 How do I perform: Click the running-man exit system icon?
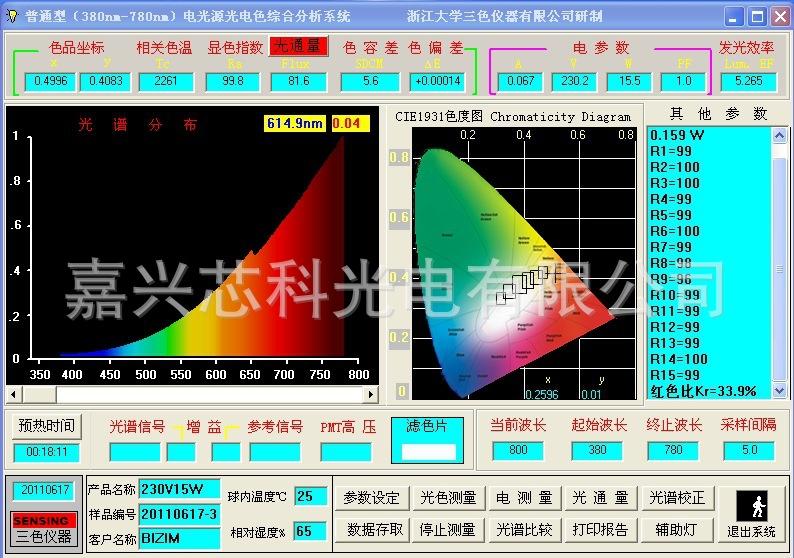click(x=752, y=504)
